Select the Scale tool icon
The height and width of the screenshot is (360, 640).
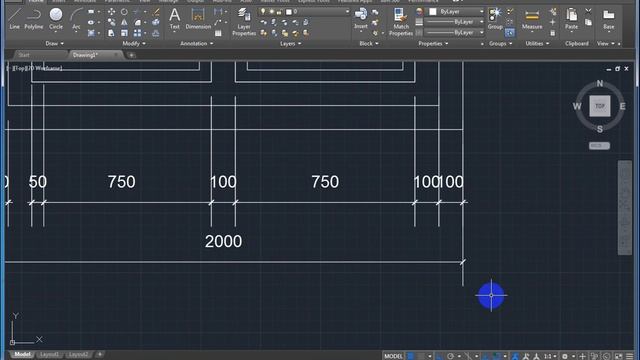pyautogui.click(x=124, y=33)
